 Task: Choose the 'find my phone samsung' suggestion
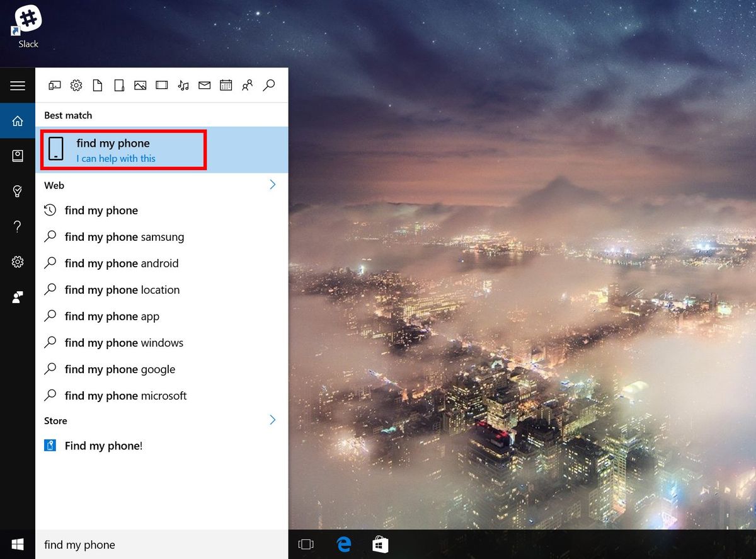tap(124, 237)
